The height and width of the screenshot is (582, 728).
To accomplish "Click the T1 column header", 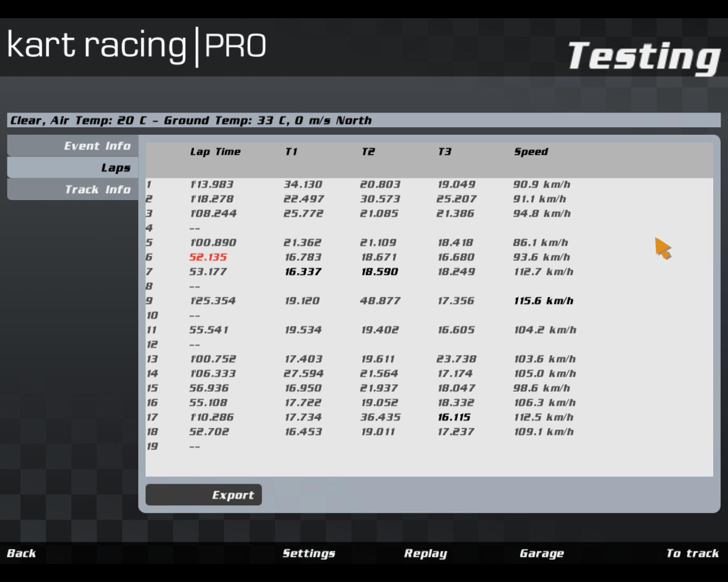I will coord(291,152).
